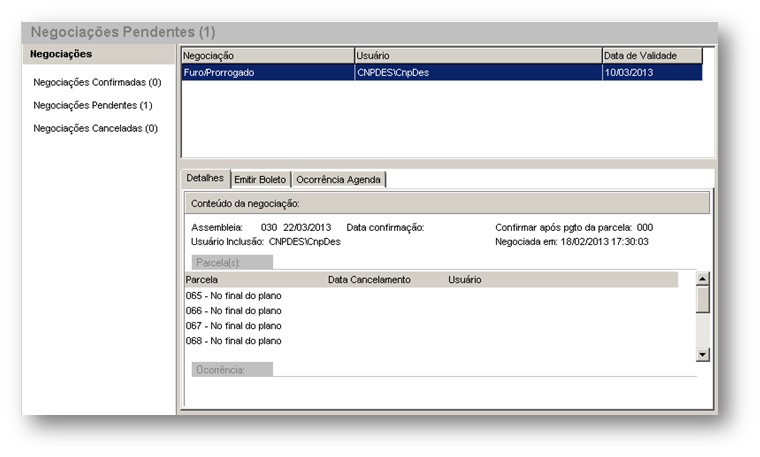Click the Parcela column header
Image resolution: width=760 pixels, height=457 pixels.
pos(202,280)
